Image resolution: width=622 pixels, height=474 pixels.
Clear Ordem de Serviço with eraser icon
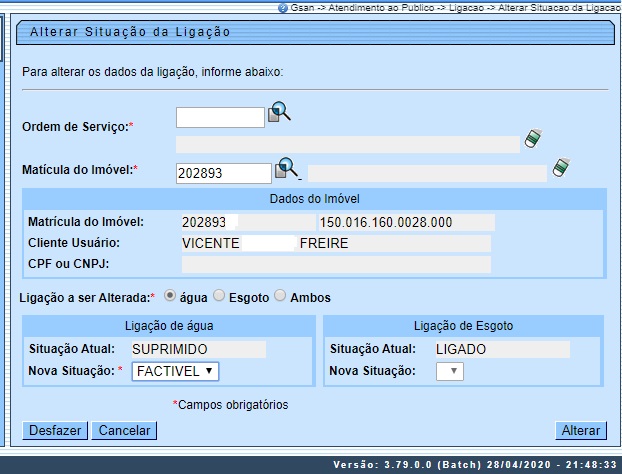tap(533, 140)
